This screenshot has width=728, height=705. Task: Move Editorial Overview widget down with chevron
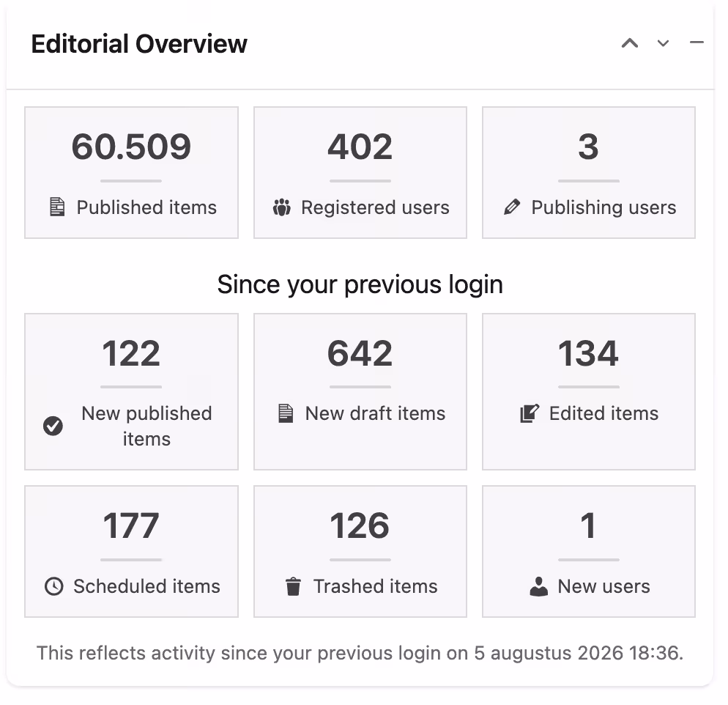tap(663, 43)
